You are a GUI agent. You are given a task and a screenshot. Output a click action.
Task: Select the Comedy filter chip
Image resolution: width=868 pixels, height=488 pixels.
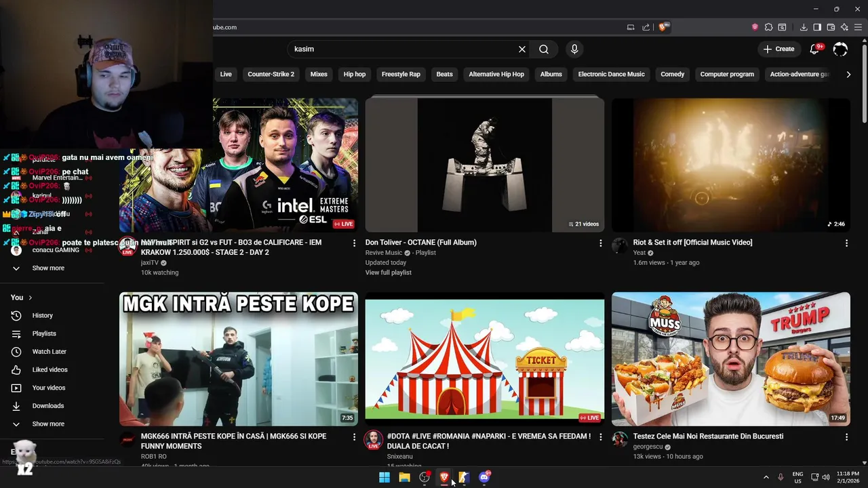coord(673,75)
